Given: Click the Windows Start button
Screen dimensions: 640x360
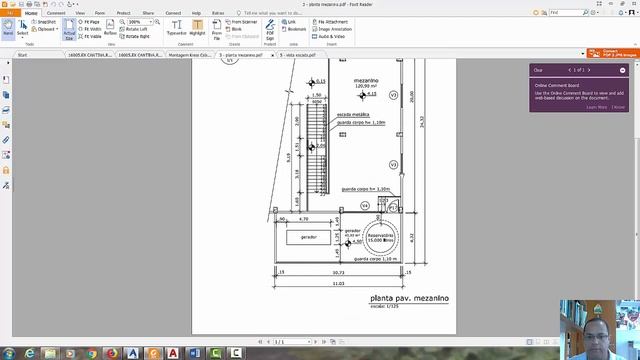Looking at the screenshot, I should coord(8,353).
